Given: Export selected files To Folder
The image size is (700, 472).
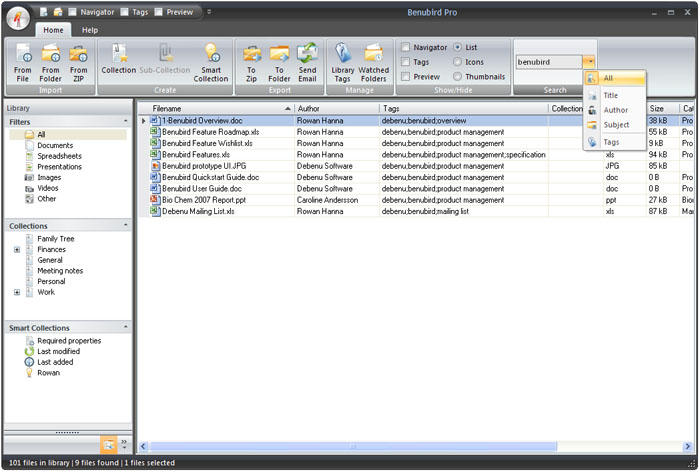Looking at the screenshot, I should pyautogui.click(x=279, y=63).
